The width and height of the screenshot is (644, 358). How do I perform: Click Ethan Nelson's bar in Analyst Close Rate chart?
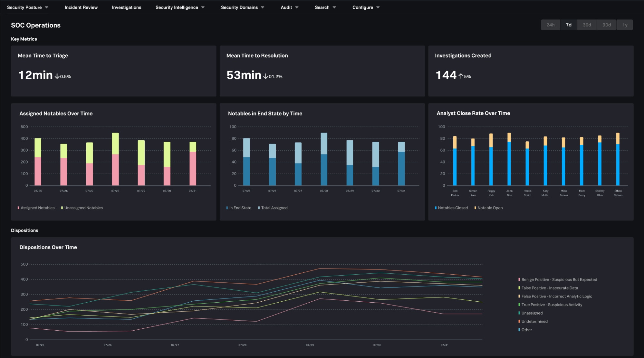(x=618, y=159)
